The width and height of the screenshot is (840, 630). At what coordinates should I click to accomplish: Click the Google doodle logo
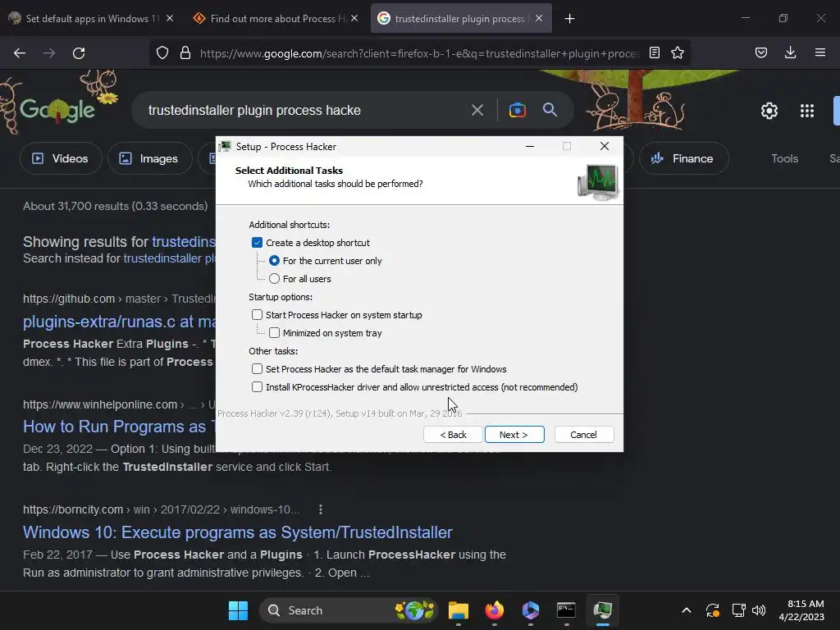coord(58,110)
